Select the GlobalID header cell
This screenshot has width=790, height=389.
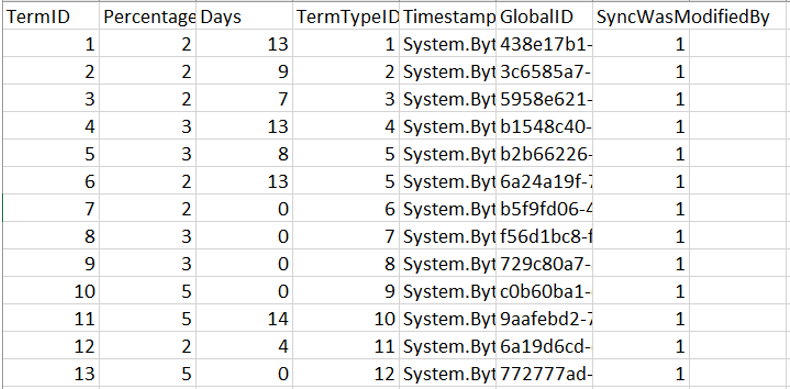[544, 17]
